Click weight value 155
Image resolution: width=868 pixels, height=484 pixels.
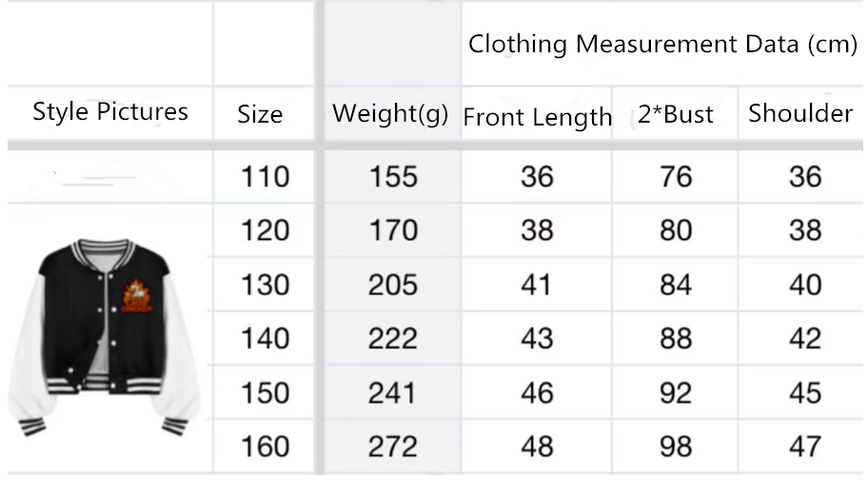(392, 177)
